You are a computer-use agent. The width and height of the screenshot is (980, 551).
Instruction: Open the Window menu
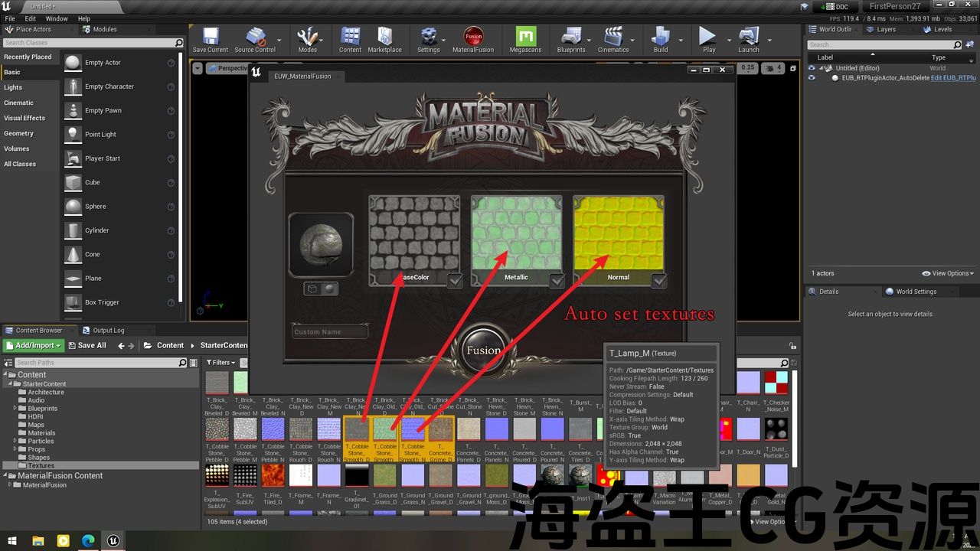57,18
